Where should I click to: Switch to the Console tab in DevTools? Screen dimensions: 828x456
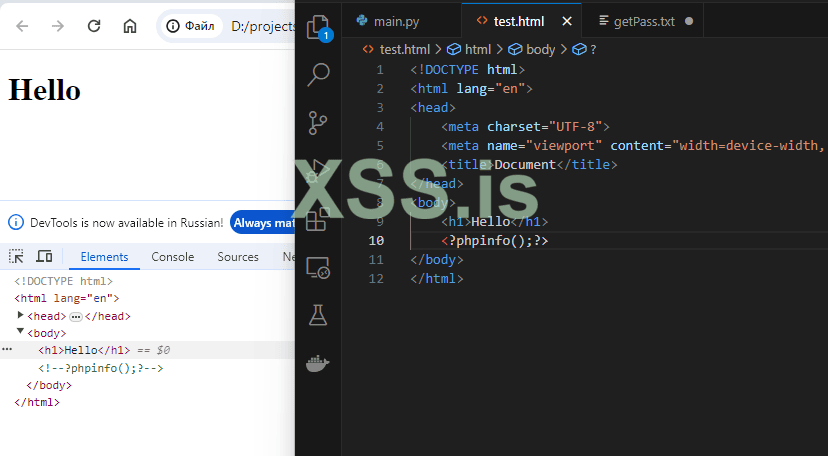[x=173, y=257]
